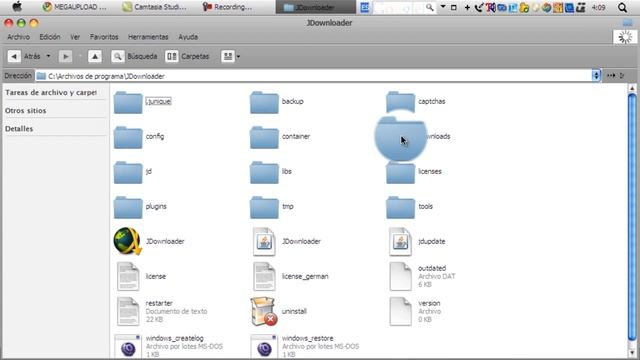Expand the Otros sitios panel
This screenshot has height=360, width=640.
(x=26, y=111)
